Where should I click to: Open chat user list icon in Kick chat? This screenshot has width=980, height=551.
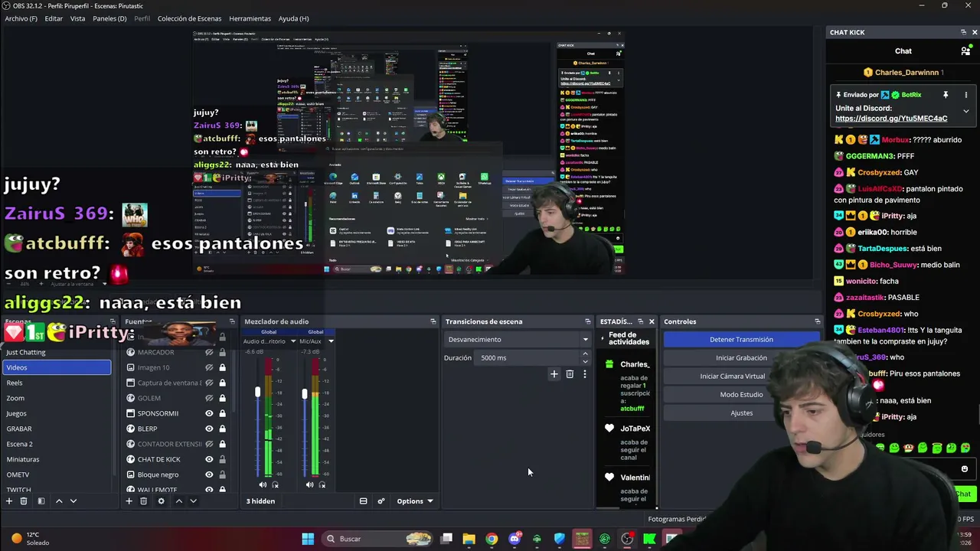coord(965,51)
